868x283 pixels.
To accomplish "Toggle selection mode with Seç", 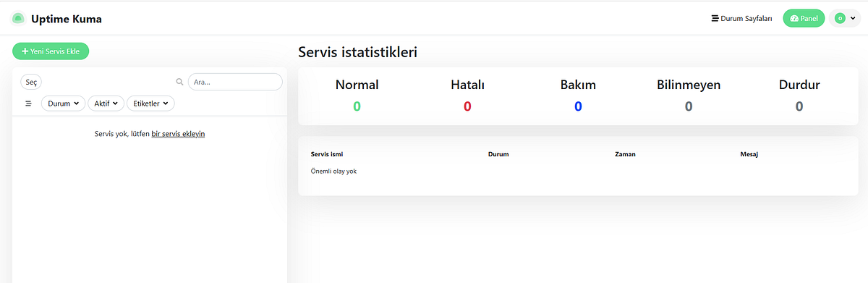I will click(31, 83).
